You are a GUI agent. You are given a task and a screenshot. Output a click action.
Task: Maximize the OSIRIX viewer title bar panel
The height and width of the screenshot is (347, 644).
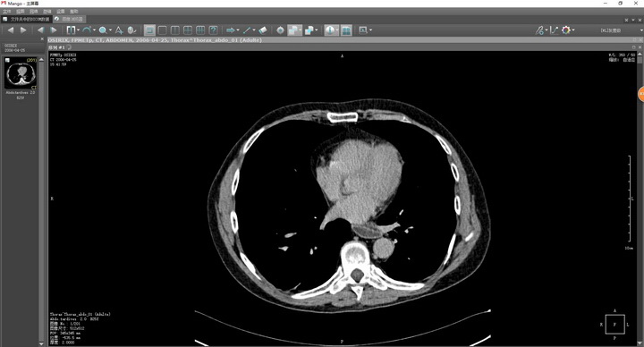pyautogui.click(x=634, y=40)
